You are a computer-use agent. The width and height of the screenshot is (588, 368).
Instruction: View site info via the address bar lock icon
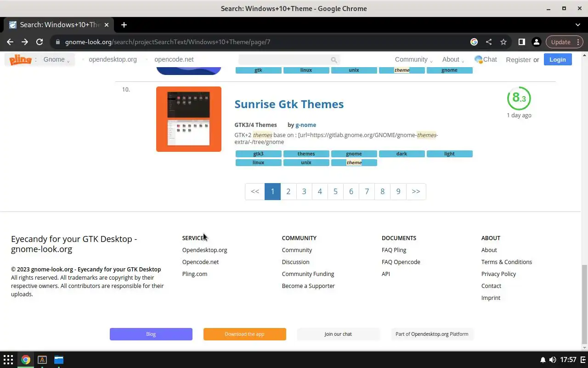pyautogui.click(x=58, y=42)
